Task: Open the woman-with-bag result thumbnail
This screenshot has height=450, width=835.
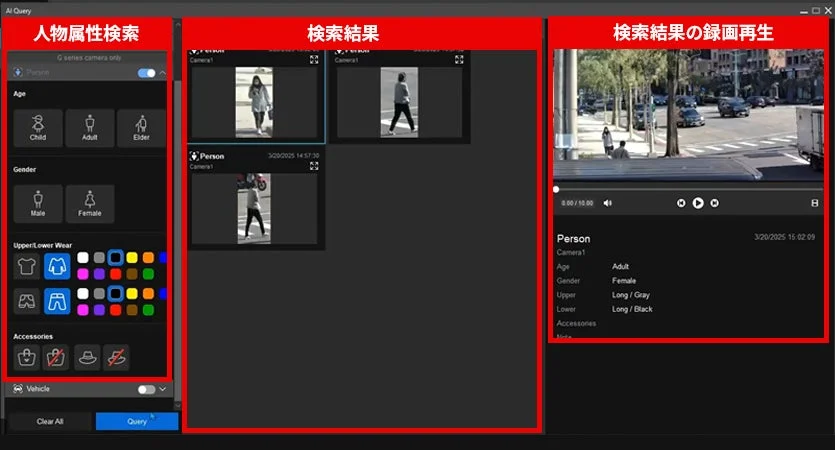Action: pyautogui.click(x=255, y=102)
